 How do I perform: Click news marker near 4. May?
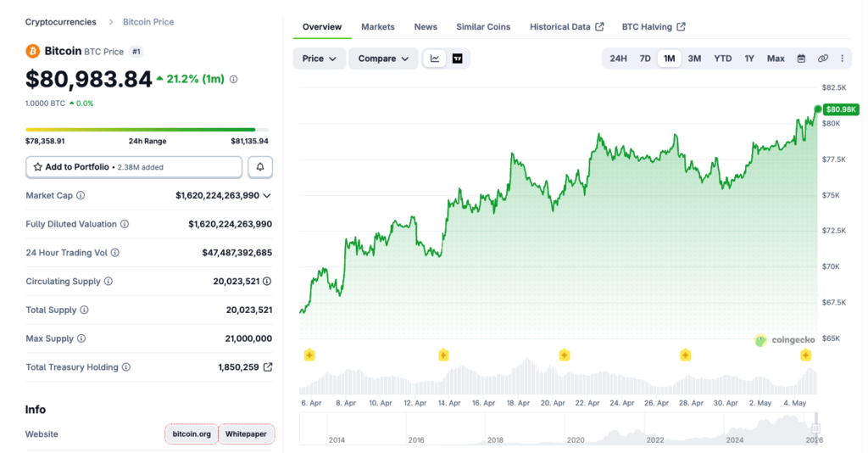[x=806, y=355]
